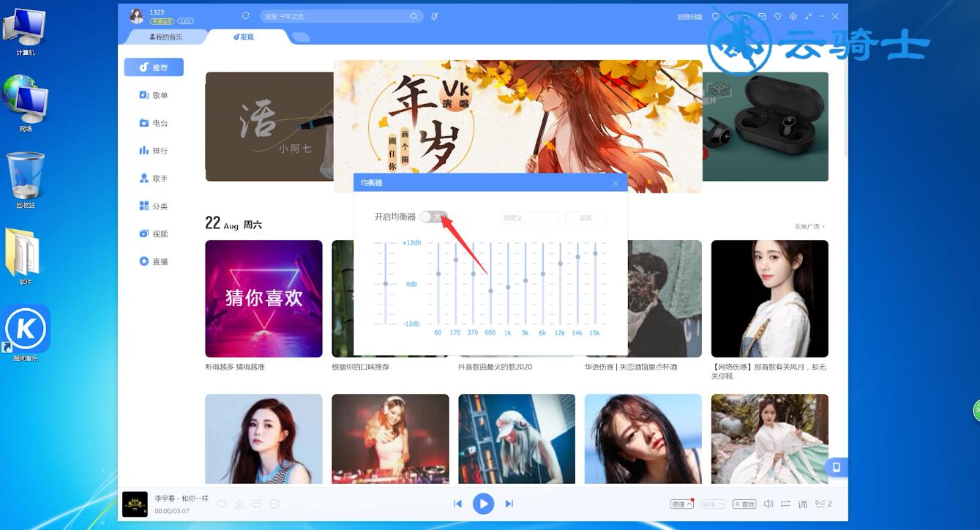Adjust the 60 Hz equalizer slider
Screen dimensions: 980x530
pos(438,283)
